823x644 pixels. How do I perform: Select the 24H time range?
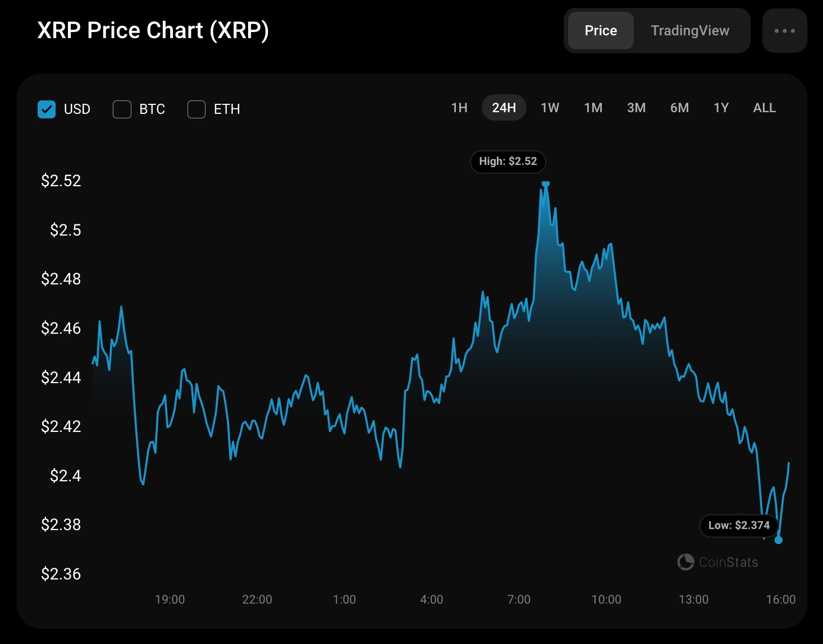504,108
